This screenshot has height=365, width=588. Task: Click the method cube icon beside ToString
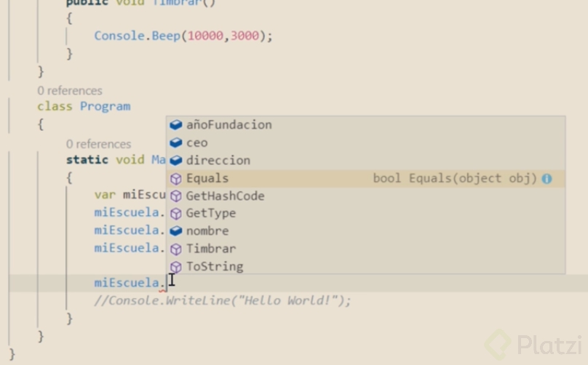point(176,267)
